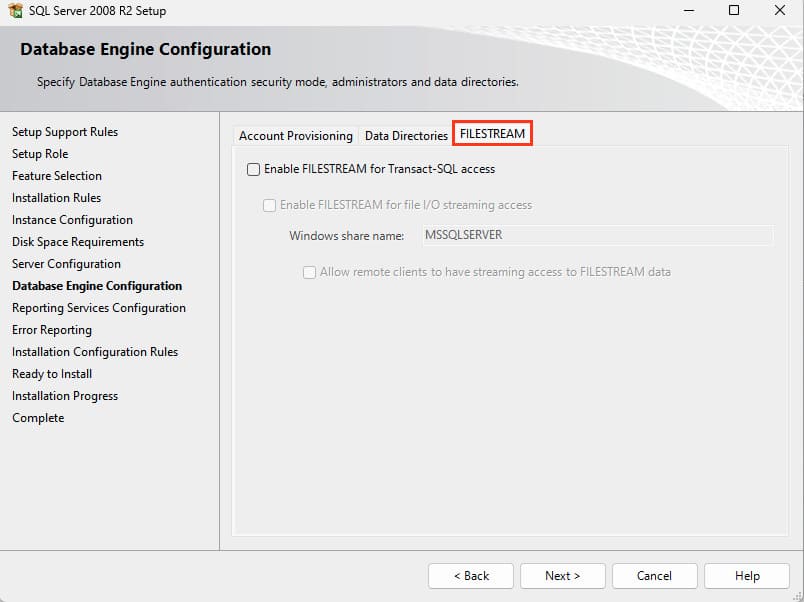Image resolution: width=804 pixels, height=602 pixels.
Task: Open Help for this setup page
Action: (x=747, y=576)
